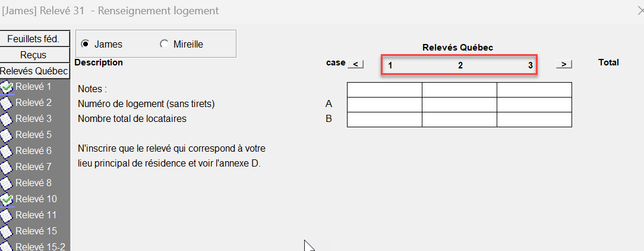Select the Mireille radio button
Screen dimensions: 644x251
(164, 44)
